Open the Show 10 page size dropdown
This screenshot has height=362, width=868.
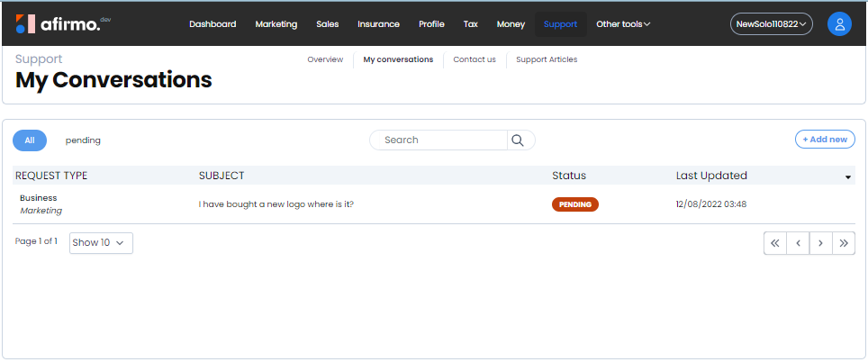[102, 243]
